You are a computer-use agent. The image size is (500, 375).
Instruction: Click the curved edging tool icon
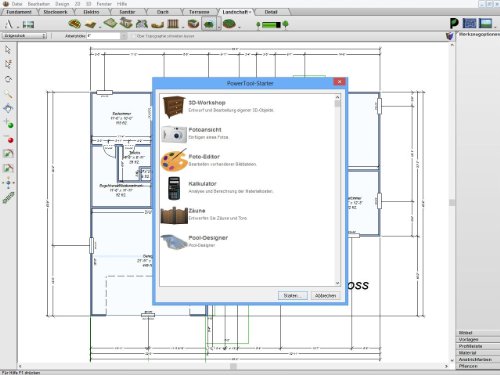(x=157, y=24)
